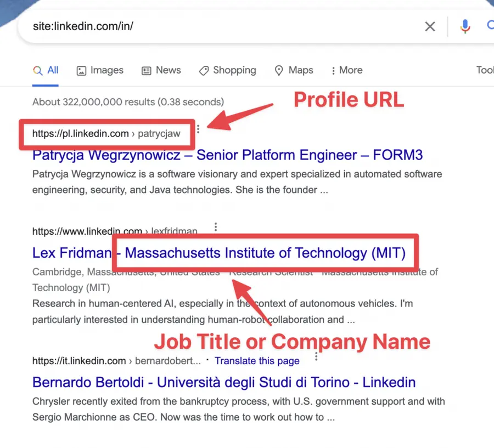Open the three-dot menu on the Bernardo Bertoldi result
This screenshot has width=494, height=448.
tap(316, 356)
